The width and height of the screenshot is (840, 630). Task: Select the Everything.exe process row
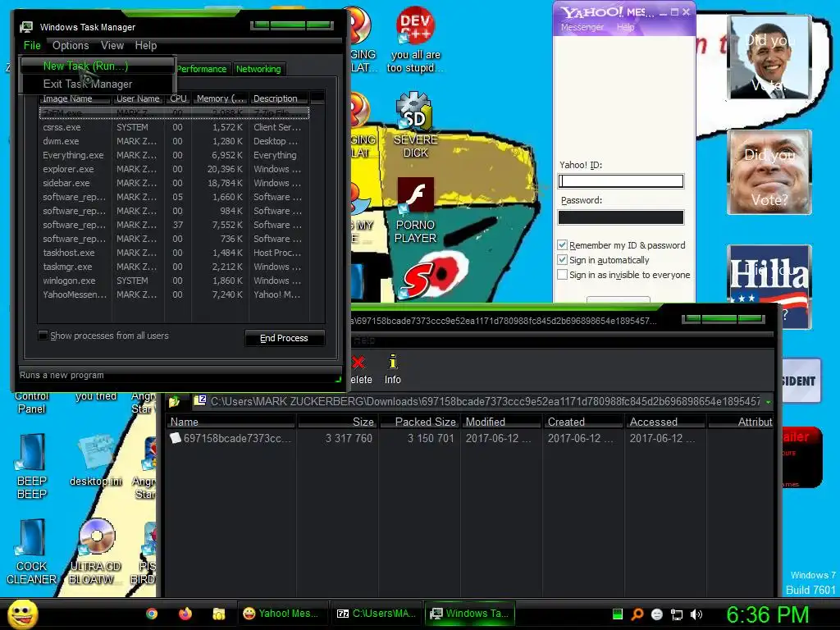point(174,155)
